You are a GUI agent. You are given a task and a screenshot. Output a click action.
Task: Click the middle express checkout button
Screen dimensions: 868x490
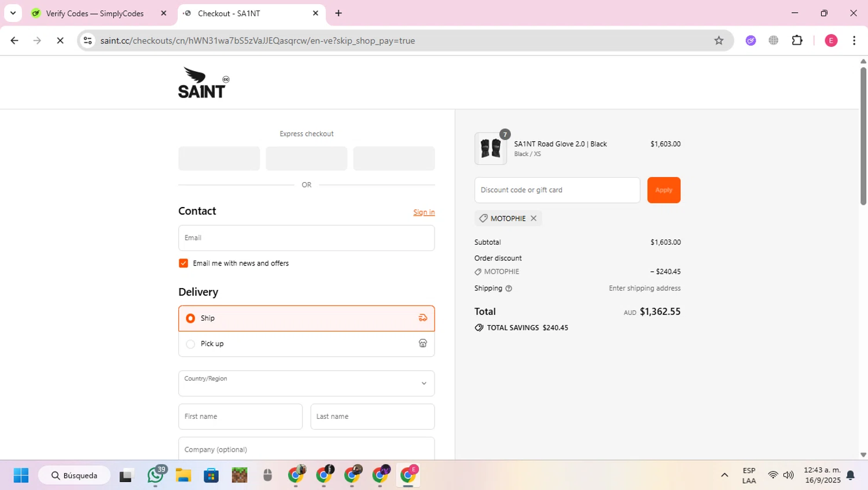click(x=306, y=158)
